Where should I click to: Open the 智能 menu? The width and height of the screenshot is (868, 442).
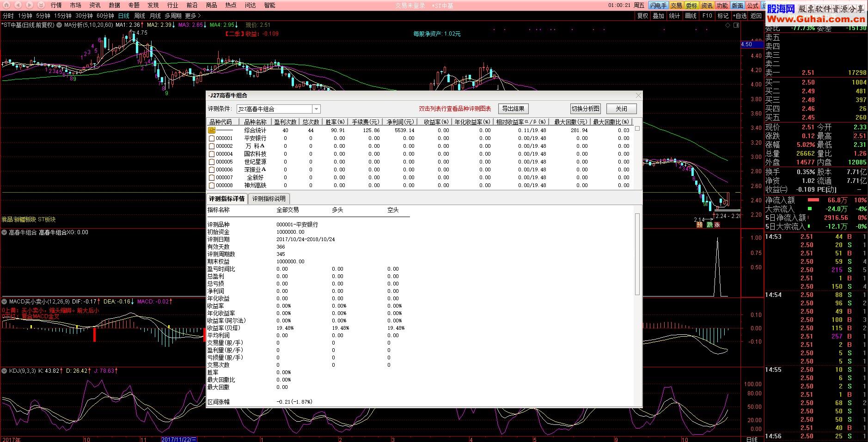click(269, 5)
